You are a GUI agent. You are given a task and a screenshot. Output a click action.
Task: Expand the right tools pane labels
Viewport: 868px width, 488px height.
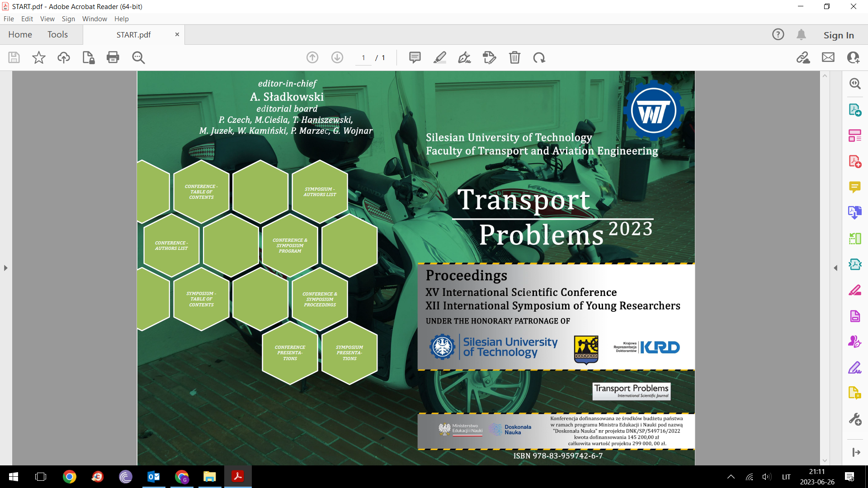pyautogui.click(x=855, y=452)
